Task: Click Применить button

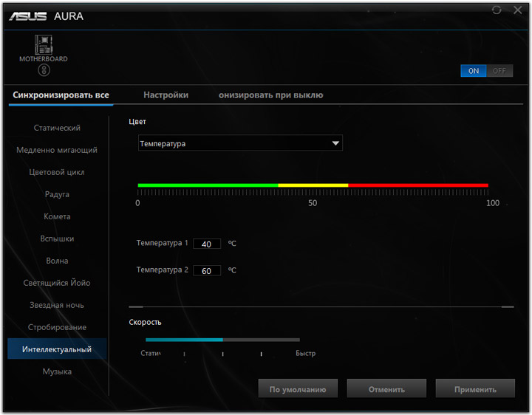Action: [475, 388]
